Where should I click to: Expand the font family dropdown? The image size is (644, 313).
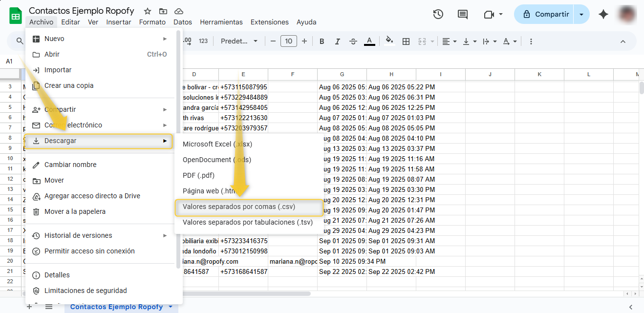click(239, 42)
